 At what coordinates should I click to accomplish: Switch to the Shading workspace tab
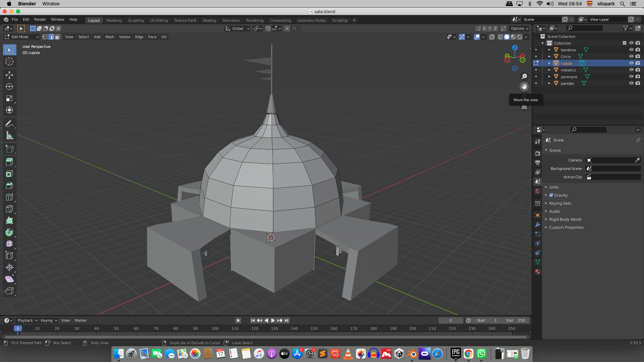(x=209, y=20)
